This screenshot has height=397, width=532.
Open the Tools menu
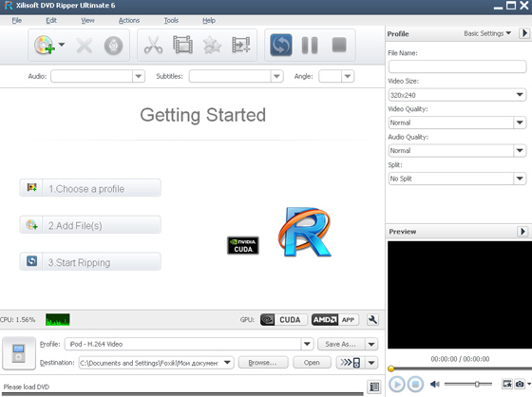171,20
